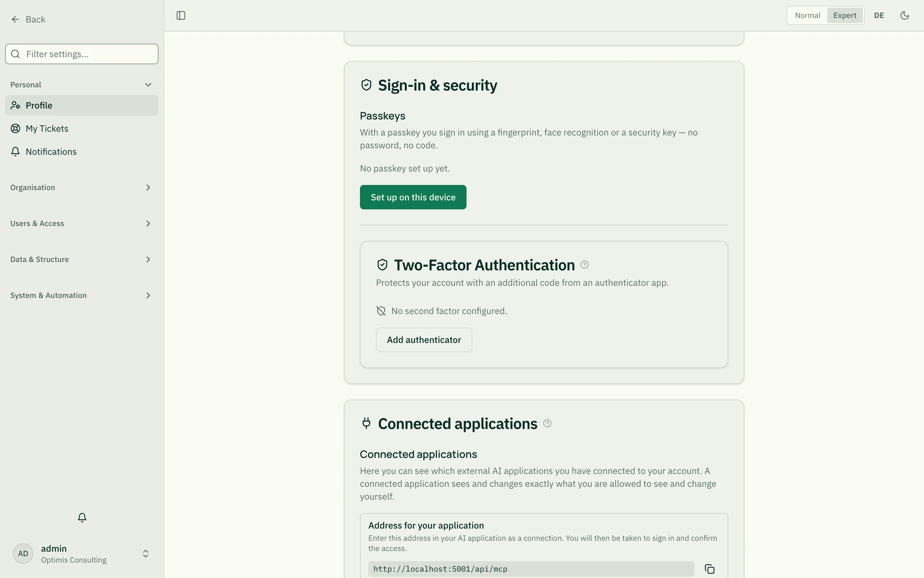Click 'No second factor configured.' text
The width and height of the screenshot is (924, 578).
449,311
